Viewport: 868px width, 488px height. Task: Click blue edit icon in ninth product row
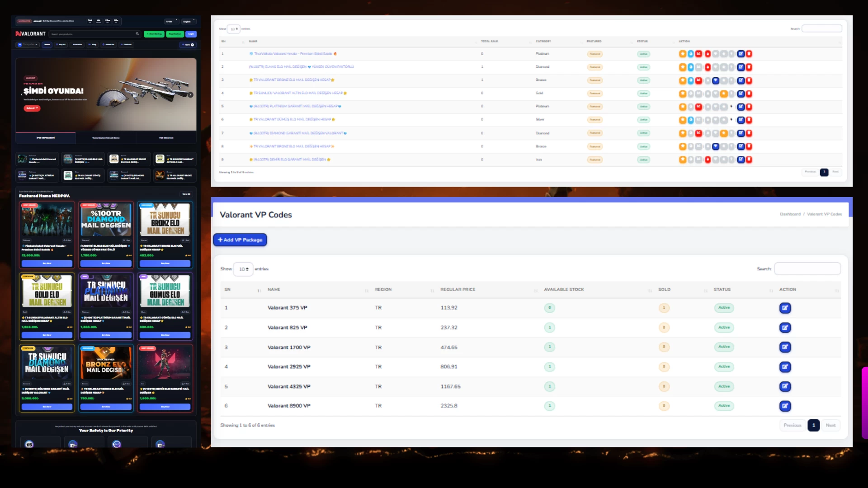coord(741,160)
